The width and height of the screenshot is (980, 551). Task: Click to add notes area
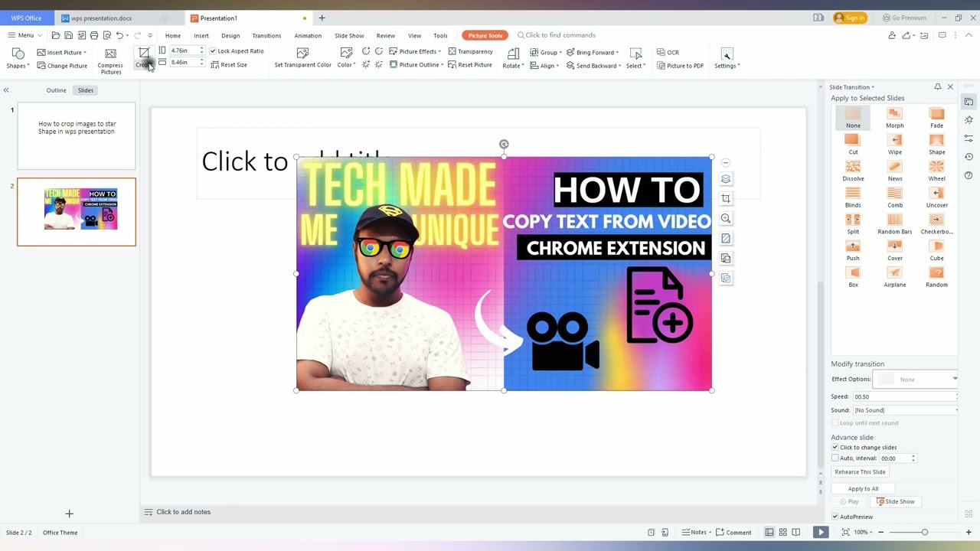[x=183, y=512]
